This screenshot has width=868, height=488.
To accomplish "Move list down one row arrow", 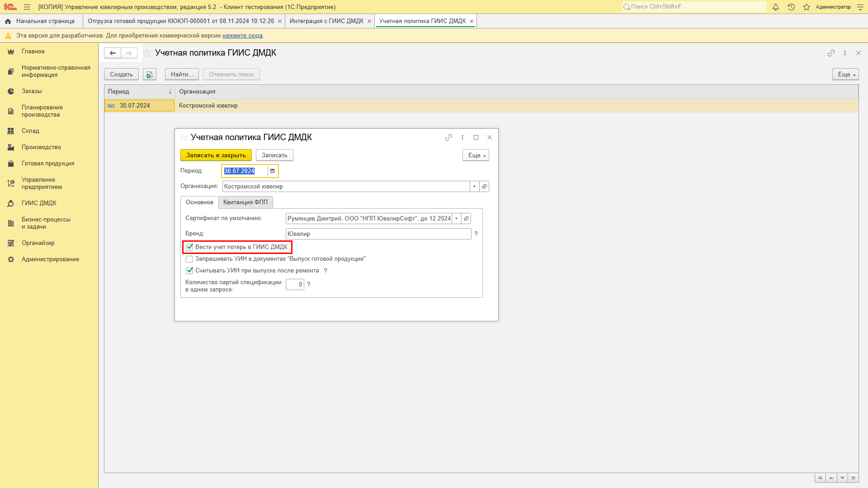I will point(842,478).
